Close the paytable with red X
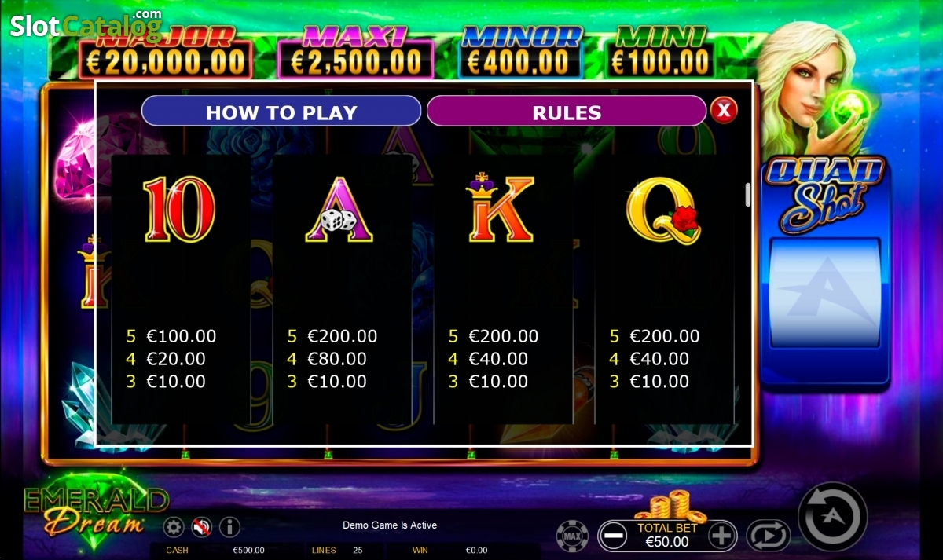This screenshot has height=560, width=943. [x=724, y=110]
